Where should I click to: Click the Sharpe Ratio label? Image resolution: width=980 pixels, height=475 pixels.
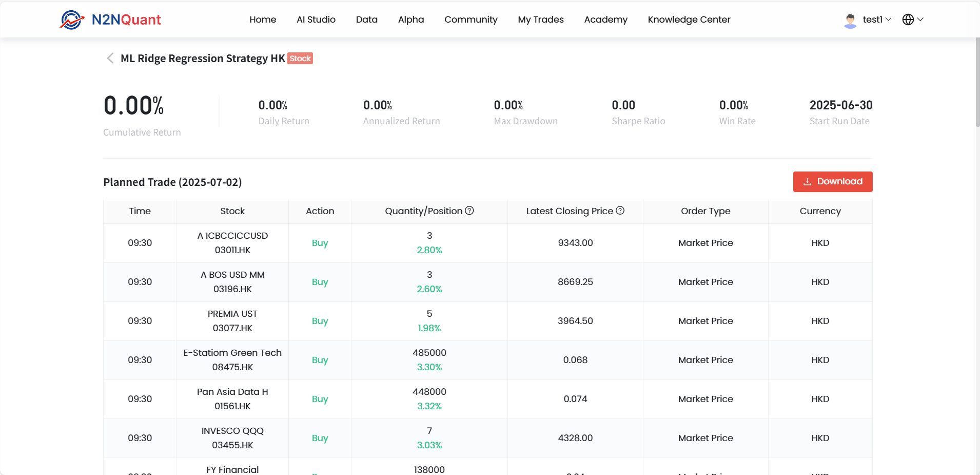tap(638, 121)
